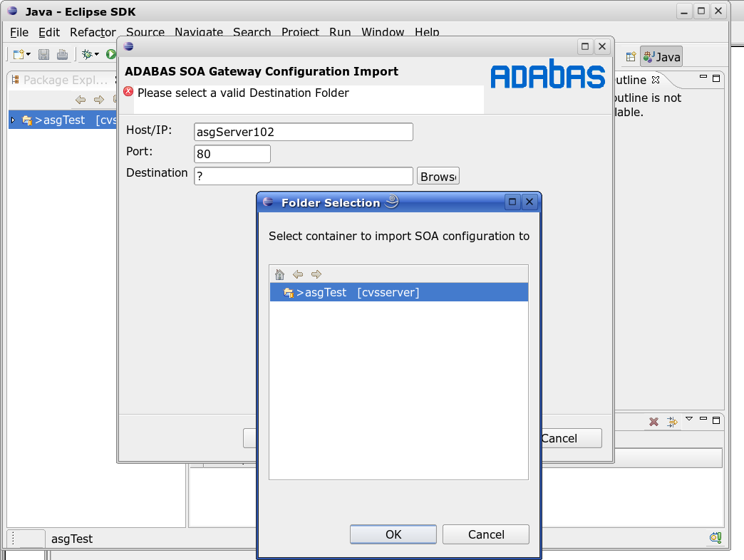Open the Debug dropdown arrow
Image resolution: width=744 pixels, height=560 pixels.
(x=97, y=55)
